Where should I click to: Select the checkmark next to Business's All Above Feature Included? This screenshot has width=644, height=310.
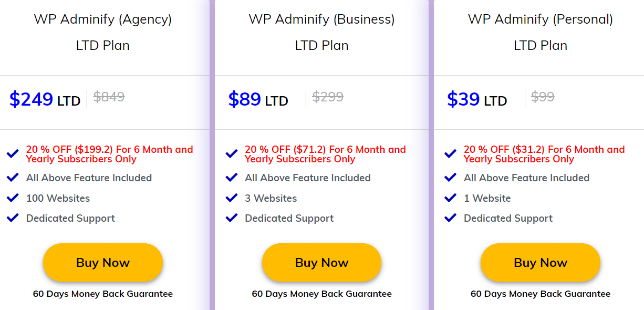[231, 178]
